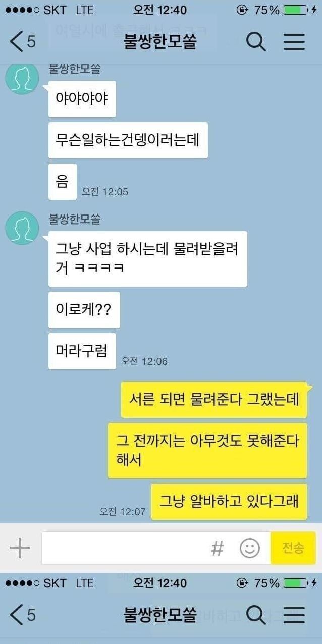The image size is (322, 644).
Task: Tap the 불쌍한모쏠 chat title in header
Action: click(160, 42)
